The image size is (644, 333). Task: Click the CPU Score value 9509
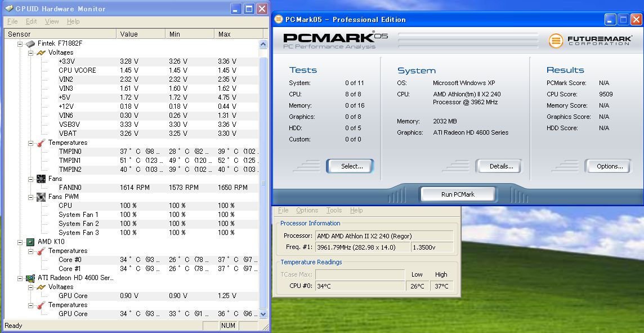[x=606, y=94]
